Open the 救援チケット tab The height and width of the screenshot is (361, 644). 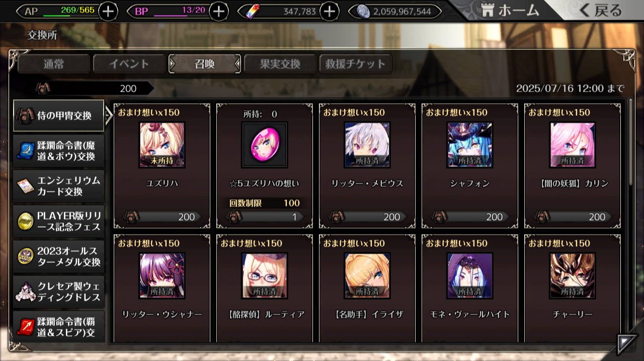(356, 64)
